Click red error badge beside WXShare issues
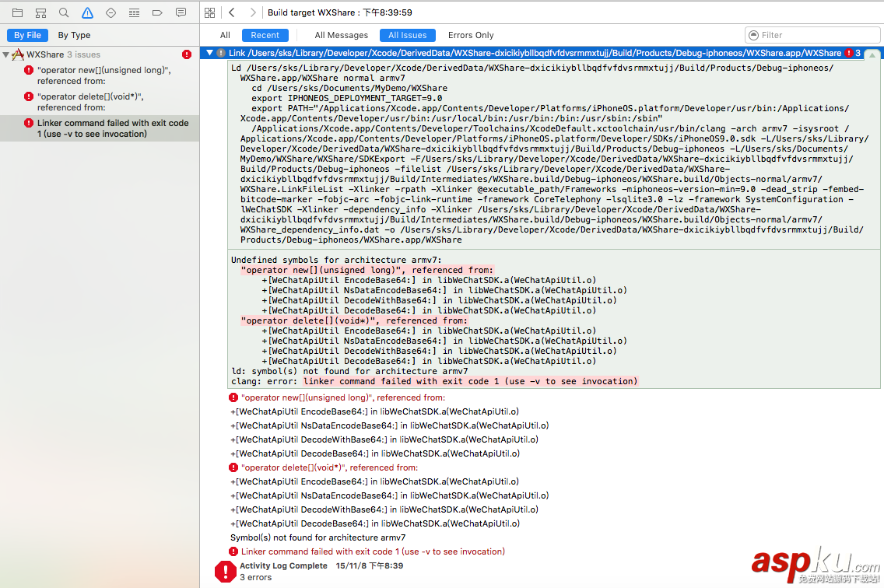The width and height of the screenshot is (884, 588). [187, 54]
